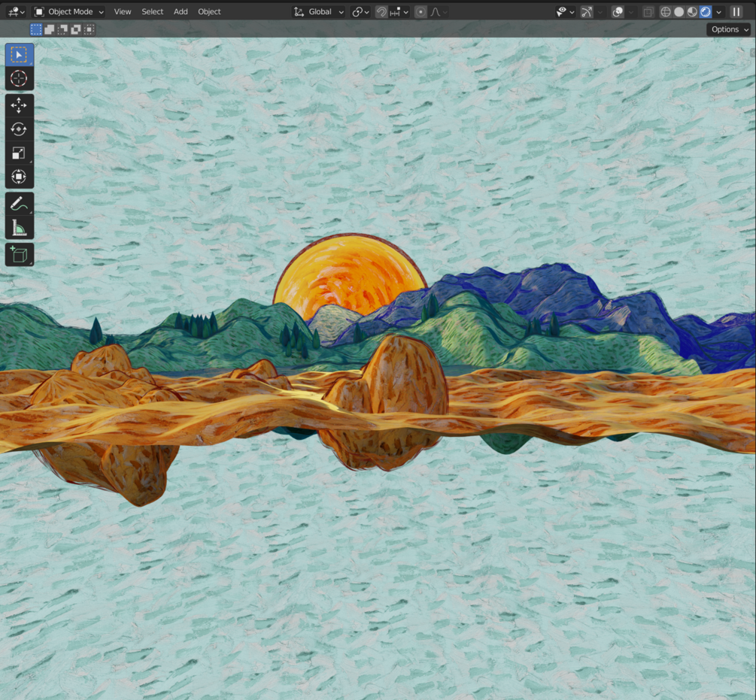Open the Options dropdown
756x700 pixels.
point(729,29)
